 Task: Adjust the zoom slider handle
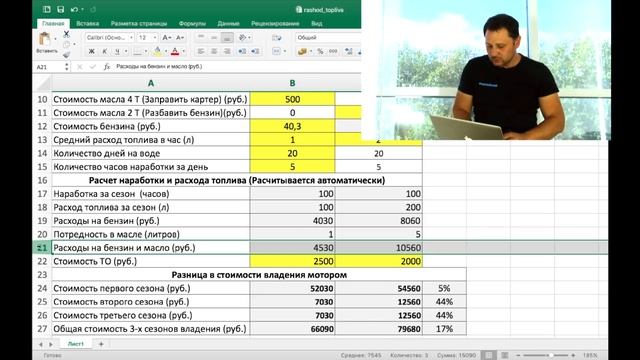coord(551,355)
